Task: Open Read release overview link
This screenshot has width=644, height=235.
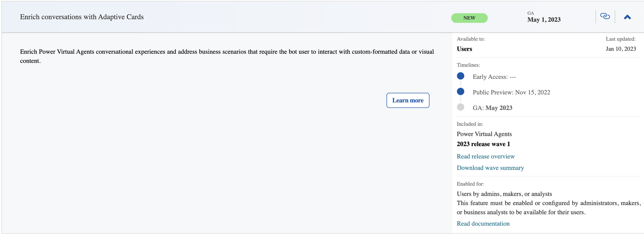Action: tap(486, 156)
